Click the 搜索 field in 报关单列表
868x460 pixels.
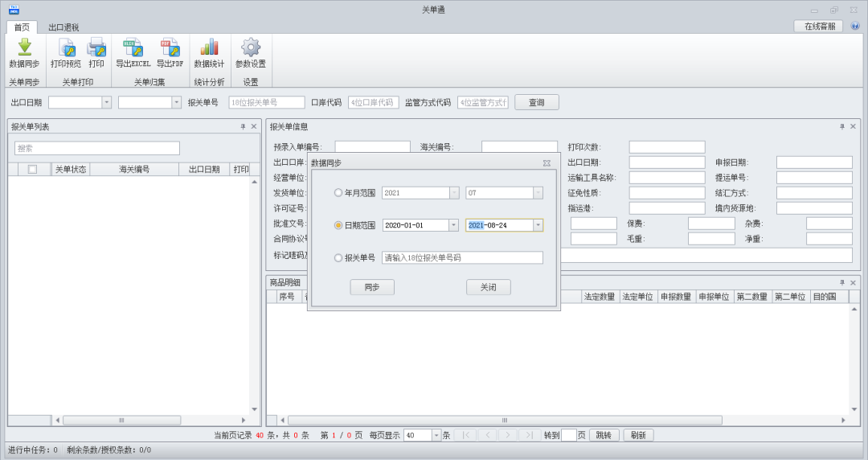tap(97, 148)
